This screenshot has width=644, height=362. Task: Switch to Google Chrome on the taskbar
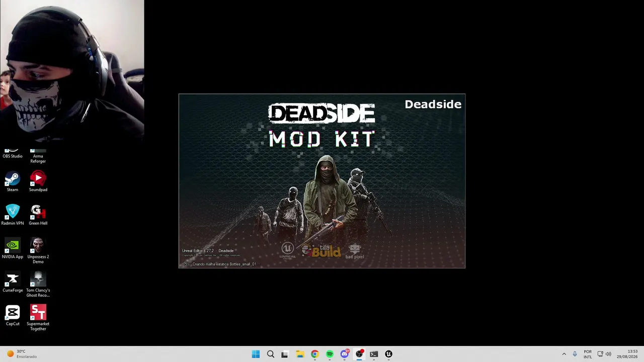click(x=314, y=354)
